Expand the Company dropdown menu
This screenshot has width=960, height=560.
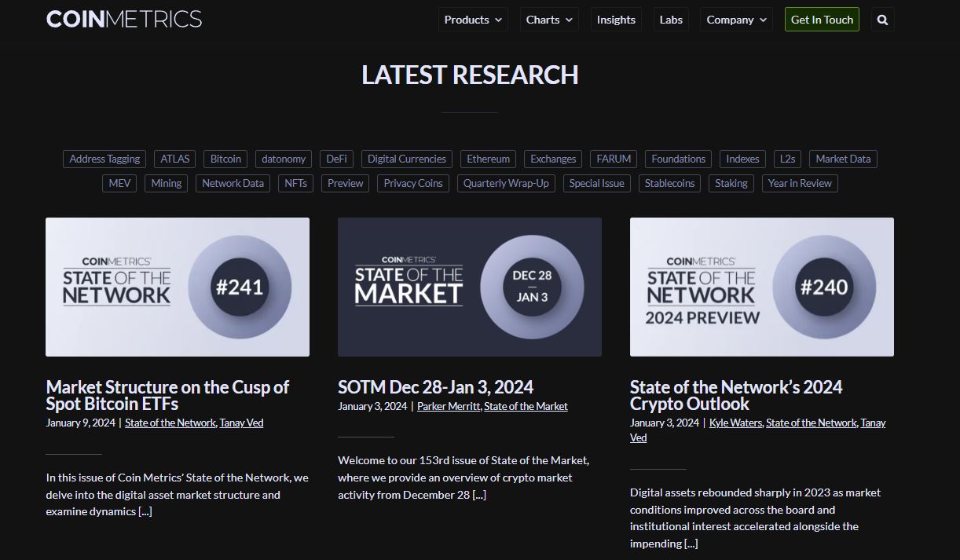pyautogui.click(x=736, y=20)
